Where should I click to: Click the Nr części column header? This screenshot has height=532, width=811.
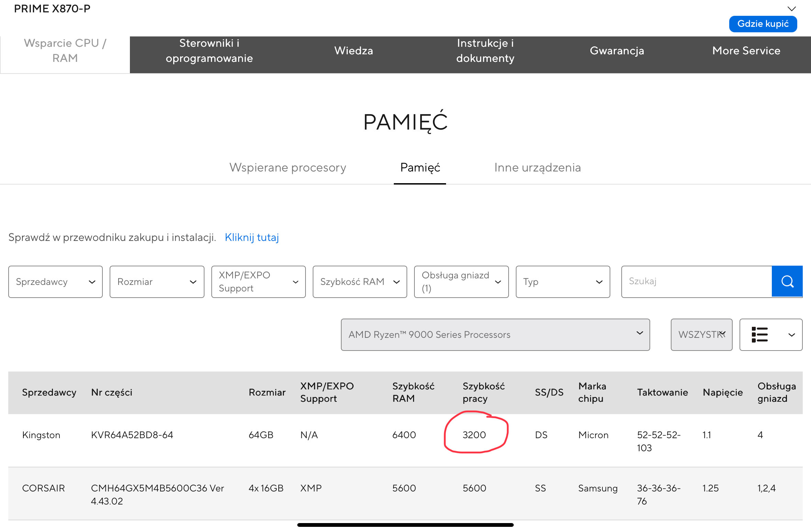click(x=112, y=392)
